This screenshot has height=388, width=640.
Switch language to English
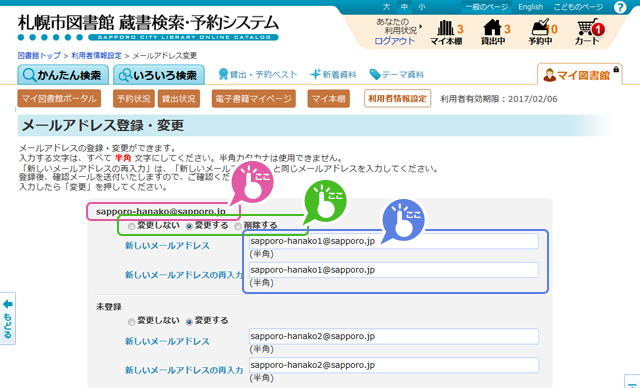pyautogui.click(x=531, y=7)
